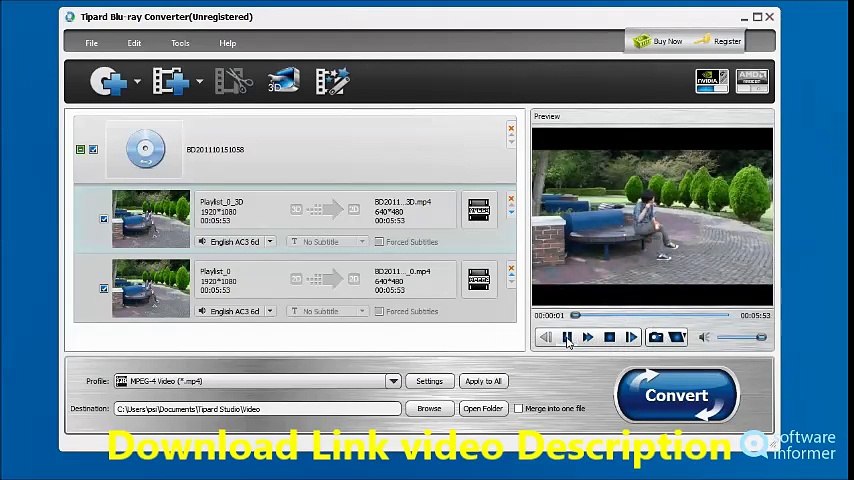This screenshot has width=854, height=480.
Task: Collapse the BD201110151058 disc tree
Action: pos(81,149)
